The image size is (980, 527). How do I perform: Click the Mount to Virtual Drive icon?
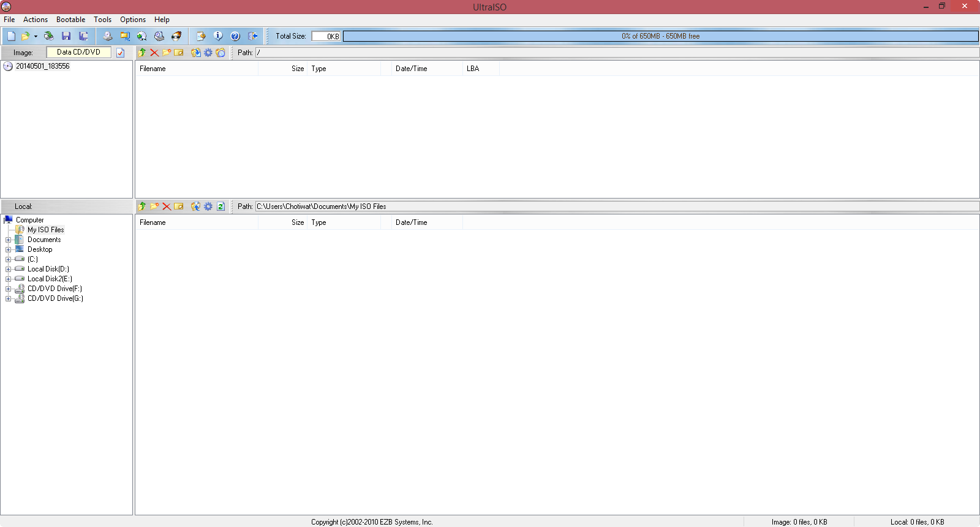point(159,36)
